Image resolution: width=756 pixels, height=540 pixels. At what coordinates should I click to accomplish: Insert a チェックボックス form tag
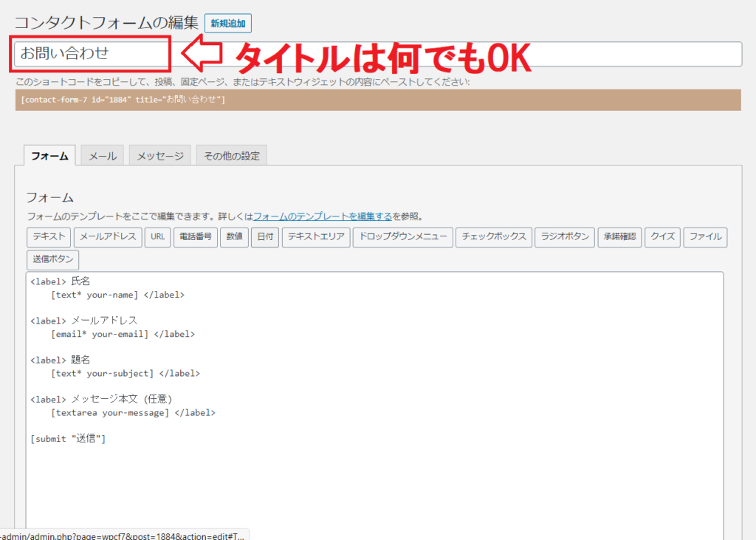[x=493, y=237]
